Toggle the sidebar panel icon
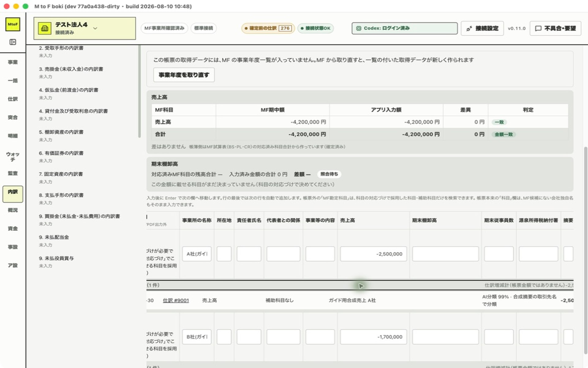This screenshot has width=588, height=368. (x=13, y=42)
